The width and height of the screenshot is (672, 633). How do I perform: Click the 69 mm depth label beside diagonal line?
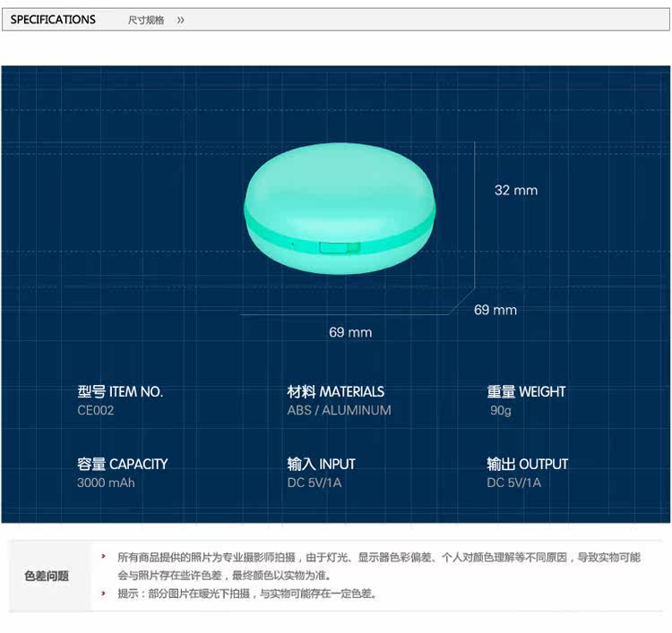(495, 310)
